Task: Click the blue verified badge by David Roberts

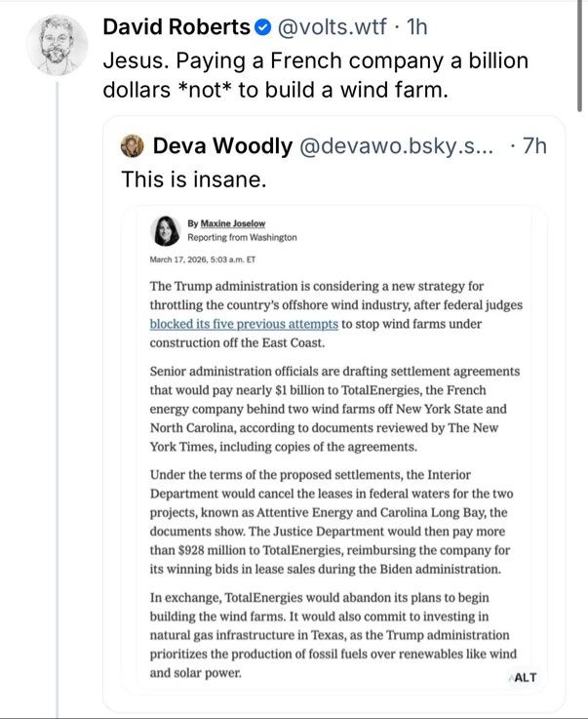Action: pyautogui.click(x=262, y=27)
